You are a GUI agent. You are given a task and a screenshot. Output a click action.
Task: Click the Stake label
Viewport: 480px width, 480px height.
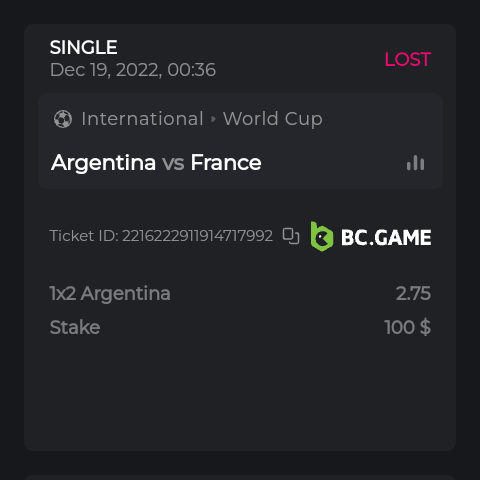tap(75, 327)
